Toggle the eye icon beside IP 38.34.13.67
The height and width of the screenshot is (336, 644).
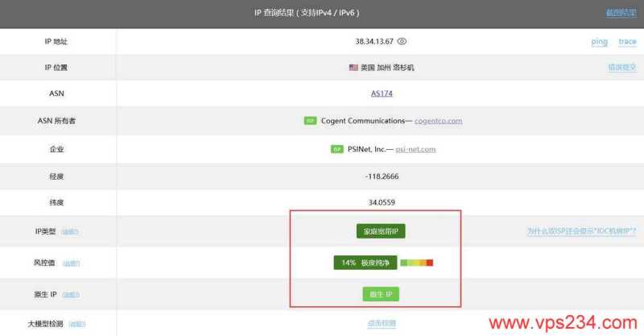point(402,42)
